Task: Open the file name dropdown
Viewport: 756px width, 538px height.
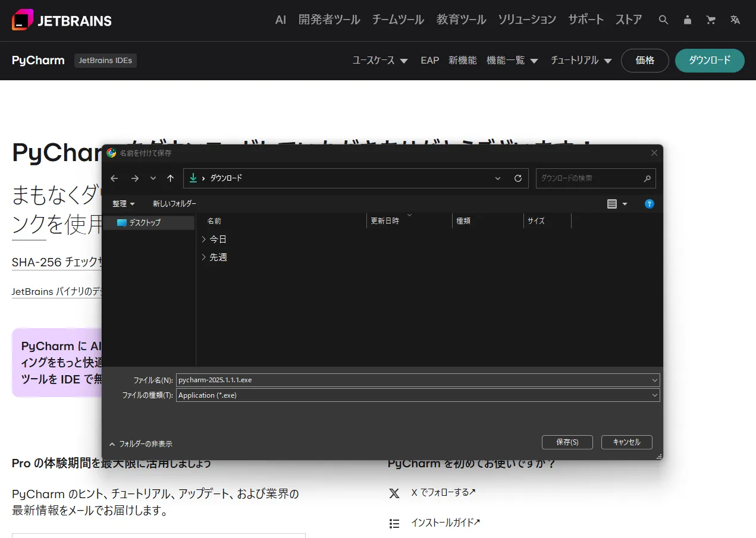Action: 654,380
